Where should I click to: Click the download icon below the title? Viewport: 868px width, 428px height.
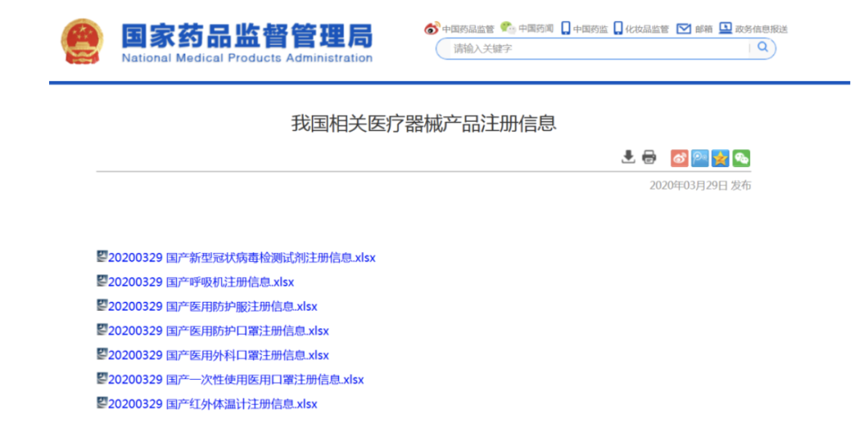(628, 157)
